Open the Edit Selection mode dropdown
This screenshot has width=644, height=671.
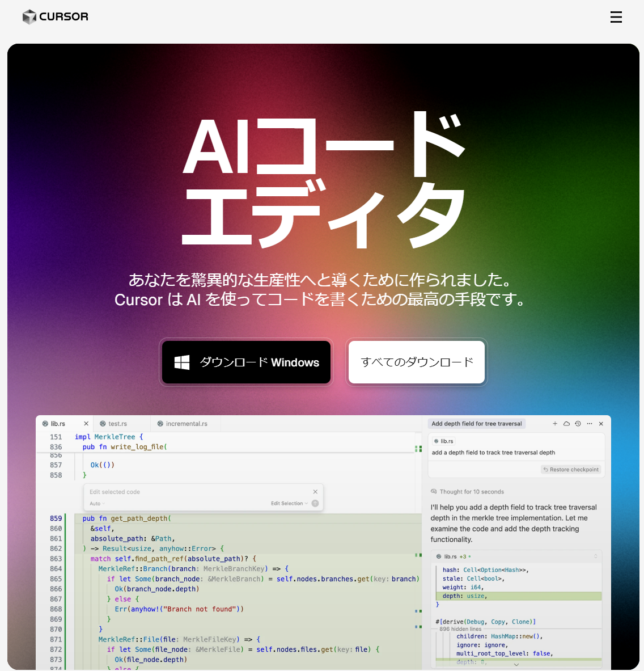pyautogui.click(x=290, y=503)
